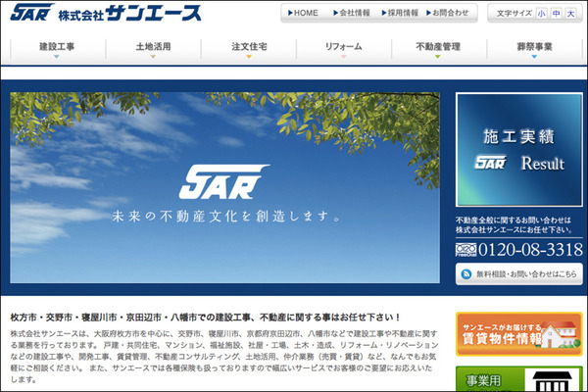Open the 施工実績 Result banner
Image resolution: width=588 pixels, height=392 pixels.
(x=519, y=149)
